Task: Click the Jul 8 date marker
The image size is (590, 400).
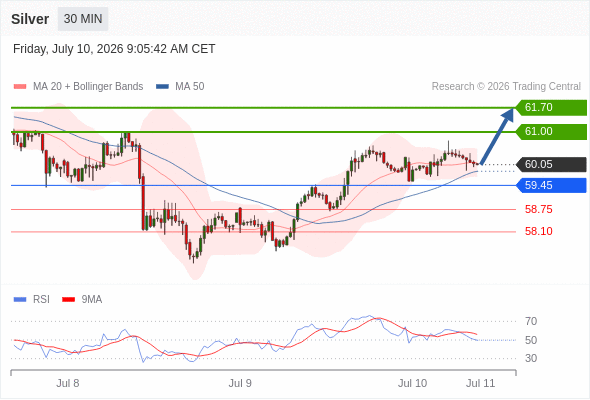Action: pyautogui.click(x=68, y=383)
